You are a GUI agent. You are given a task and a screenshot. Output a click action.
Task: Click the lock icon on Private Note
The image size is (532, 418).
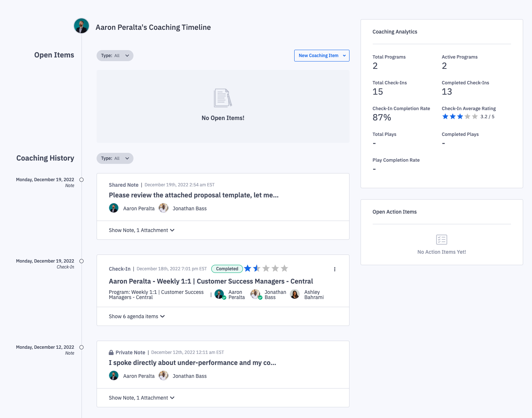pyautogui.click(x=111, y=352)
